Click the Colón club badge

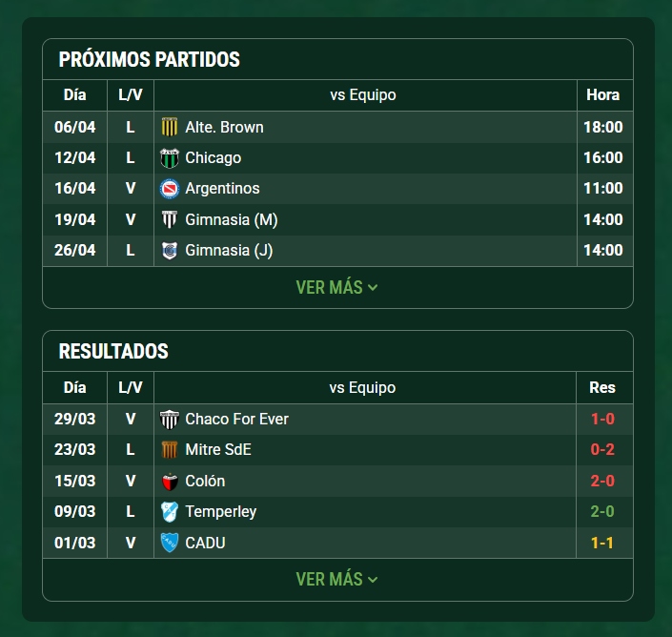click(170, 482)
